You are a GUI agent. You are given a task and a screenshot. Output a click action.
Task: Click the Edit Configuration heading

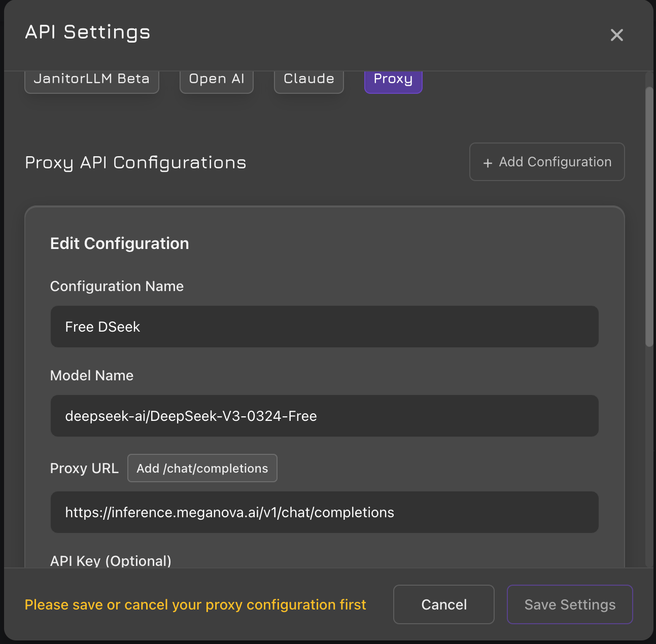click(x=119, y=243)
